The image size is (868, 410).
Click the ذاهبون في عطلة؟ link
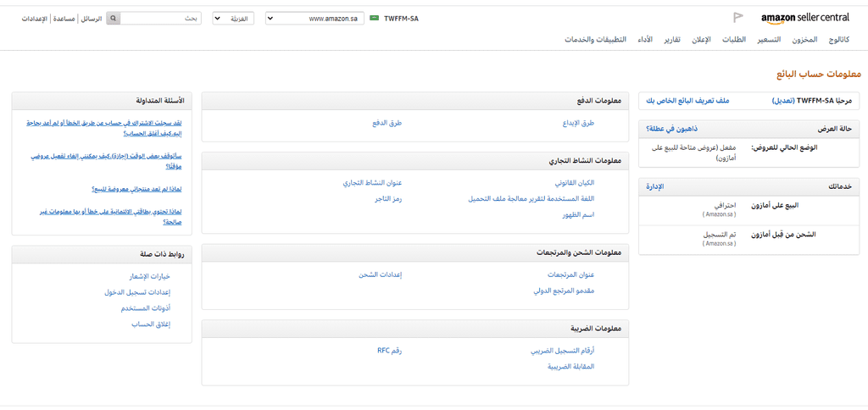671,129
